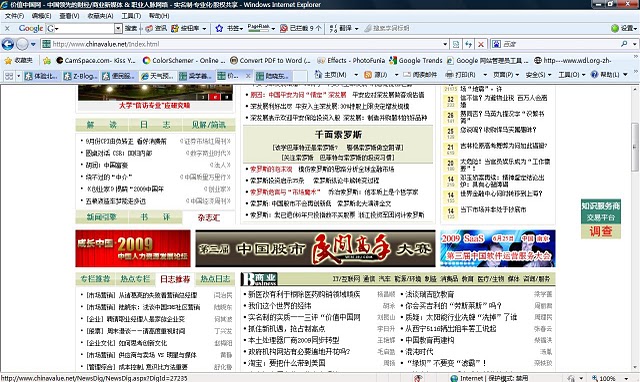Switch to the 天气预.. browser tab
This screenshot has width=640, height=382.
pos(157,76)
